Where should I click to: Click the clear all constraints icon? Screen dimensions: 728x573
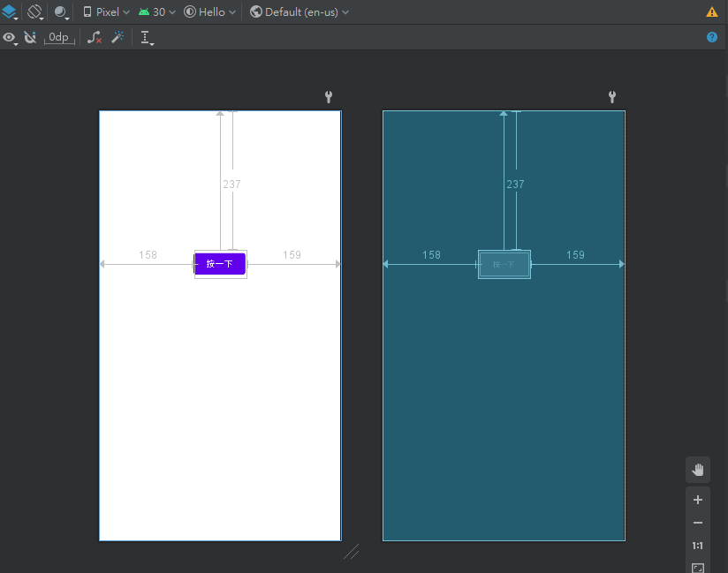pos(95,38)
